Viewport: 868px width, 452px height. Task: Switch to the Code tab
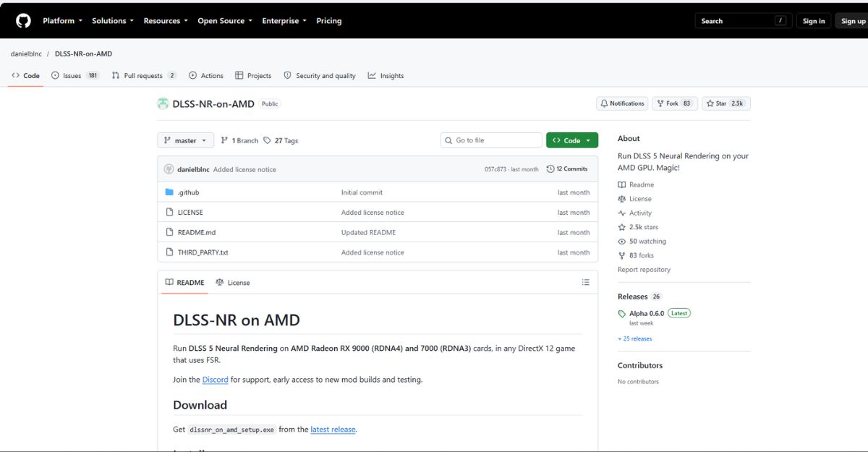tap(26, 75)
